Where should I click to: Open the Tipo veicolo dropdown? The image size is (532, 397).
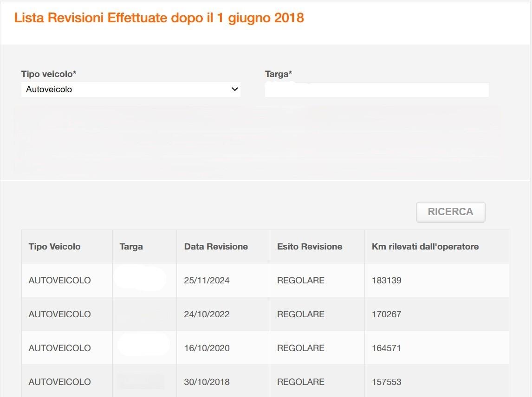pyautogui.click(x=130, y=90)
